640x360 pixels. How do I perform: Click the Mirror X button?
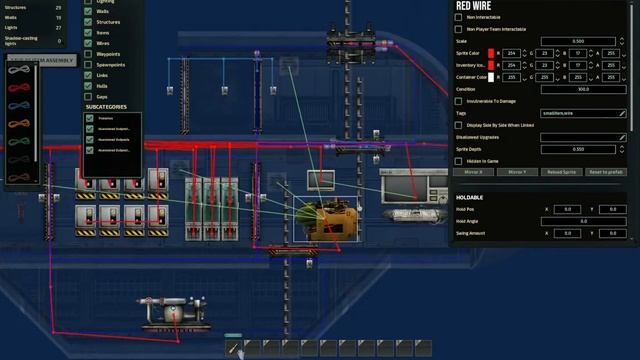click(x=473, y=172)
